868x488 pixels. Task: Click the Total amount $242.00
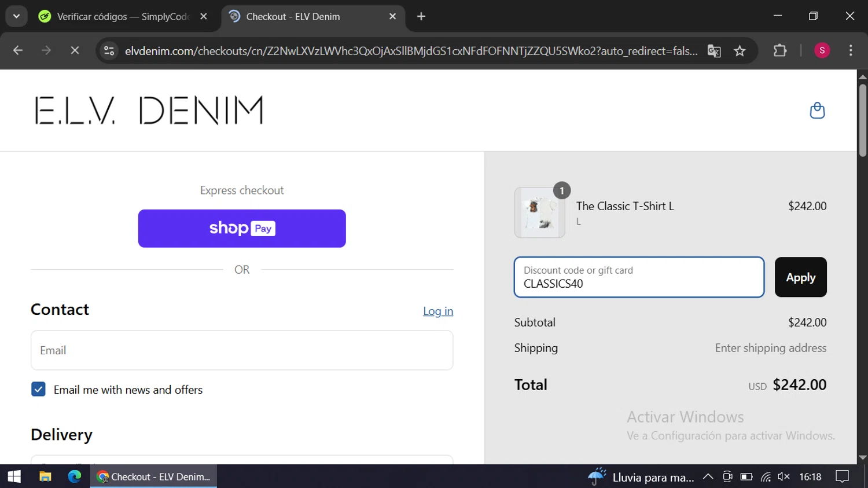coord(799,385)
